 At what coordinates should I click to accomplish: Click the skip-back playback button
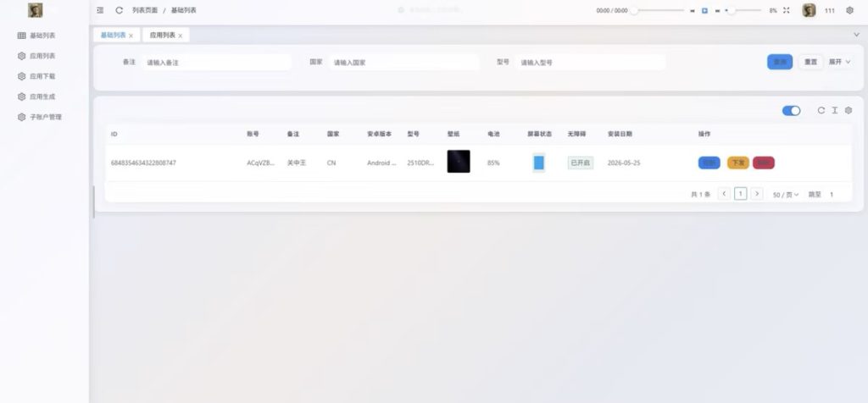[x=692, y=10]
